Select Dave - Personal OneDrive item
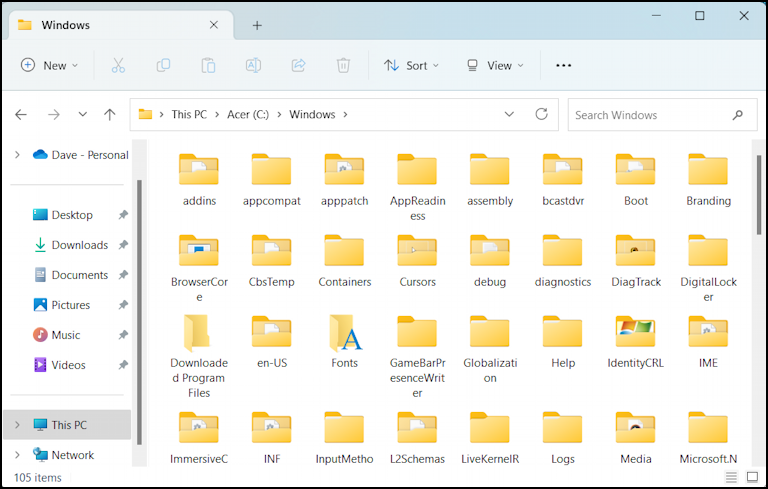The height and width of the screenshot is (489, 768). pyautogui.click(x=80, y=155)
